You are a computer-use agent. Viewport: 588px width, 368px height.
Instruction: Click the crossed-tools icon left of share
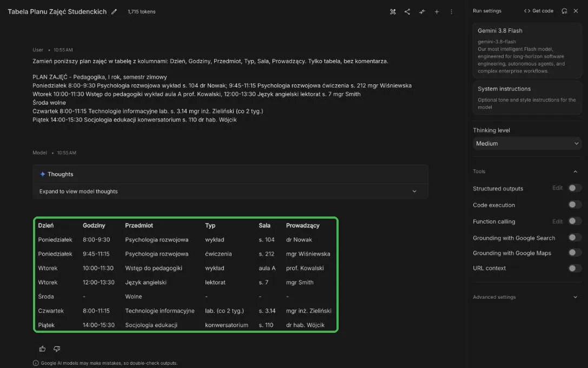point(393,11)
